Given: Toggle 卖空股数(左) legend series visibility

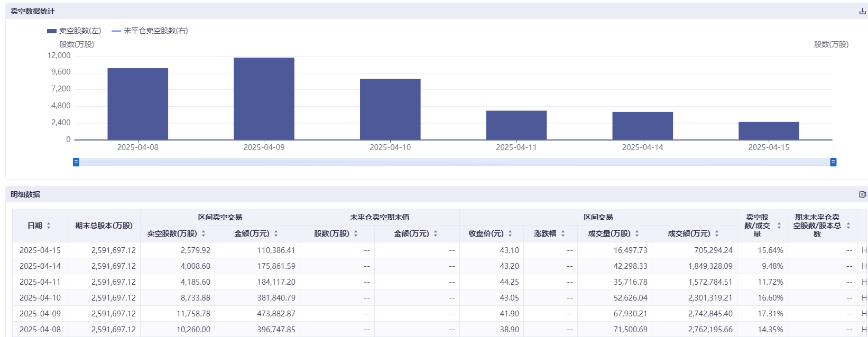Looking at the screenshot, I should pos(74,31).
